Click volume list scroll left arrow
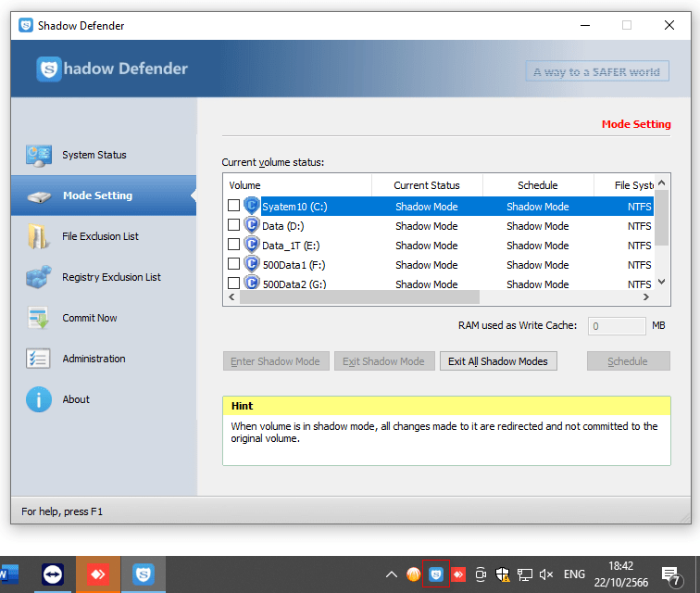Viewport: 700px width, 593px height. click(x=231, y=297)
